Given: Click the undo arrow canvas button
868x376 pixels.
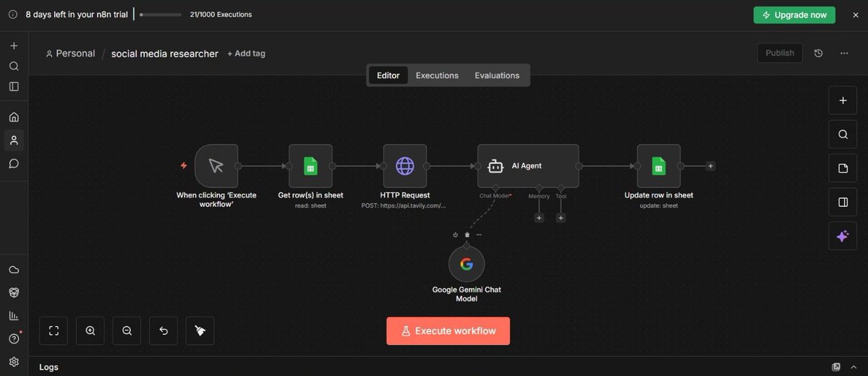Looking at the screenshot, I should pos(163,330).
